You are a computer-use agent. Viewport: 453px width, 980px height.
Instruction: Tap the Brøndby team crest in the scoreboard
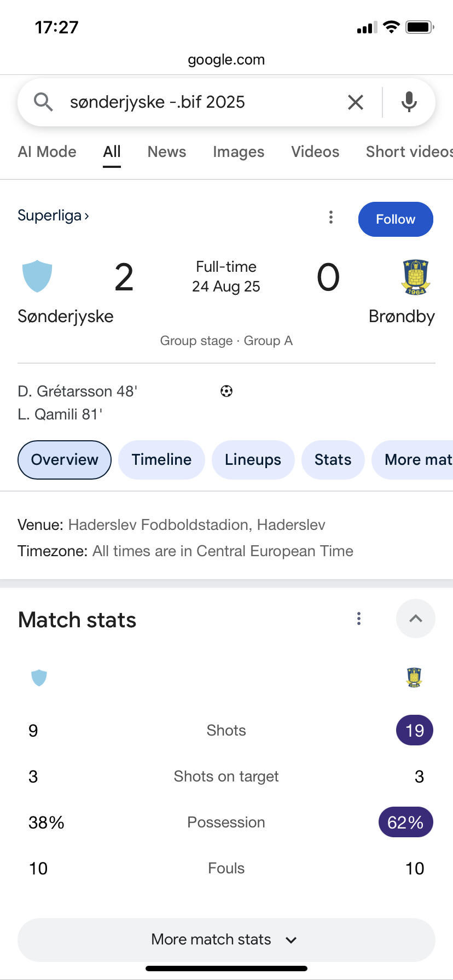point(416,277)
